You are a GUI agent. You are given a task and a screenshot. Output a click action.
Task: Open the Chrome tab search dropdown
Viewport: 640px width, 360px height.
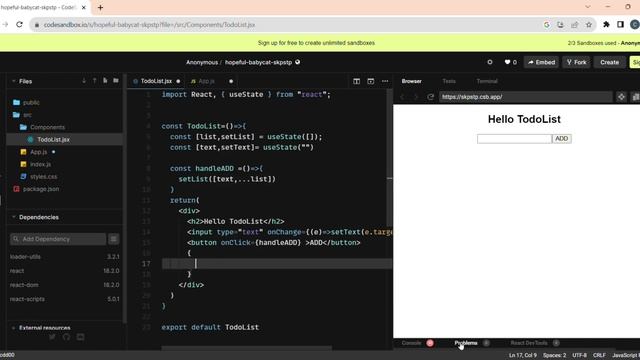point(587,7)
